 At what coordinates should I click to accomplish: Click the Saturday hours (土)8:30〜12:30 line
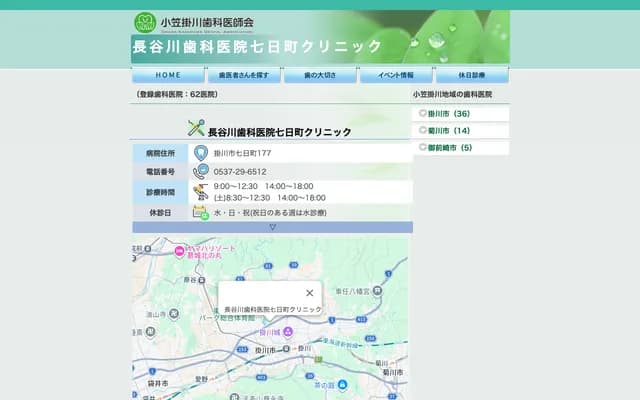click(269, 198)
